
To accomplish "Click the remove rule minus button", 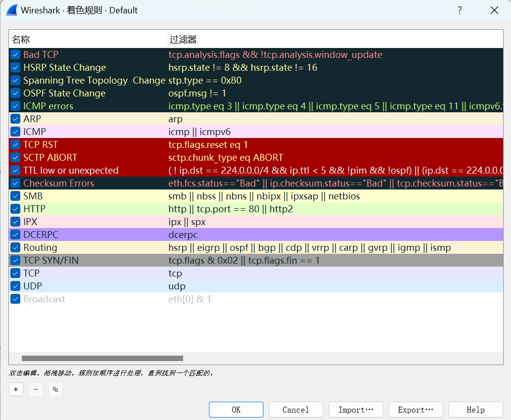I will click(36, 389).
